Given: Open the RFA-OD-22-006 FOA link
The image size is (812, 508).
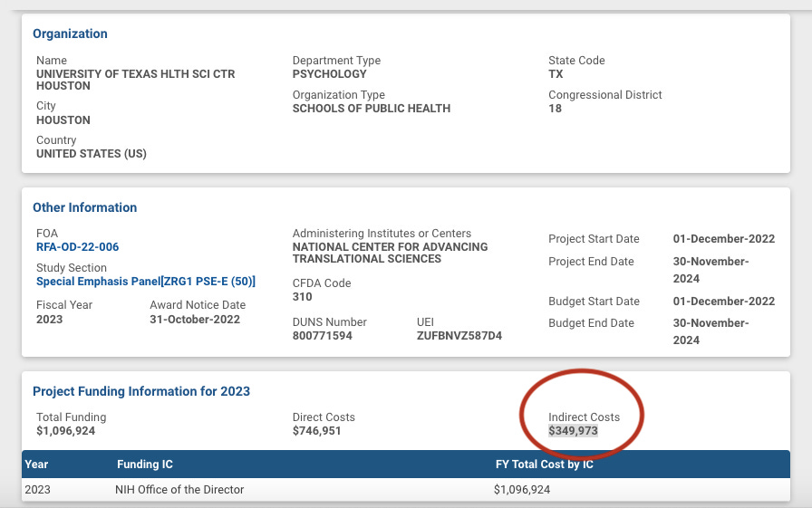Looking at the screenshot, I should pos(77,247).
